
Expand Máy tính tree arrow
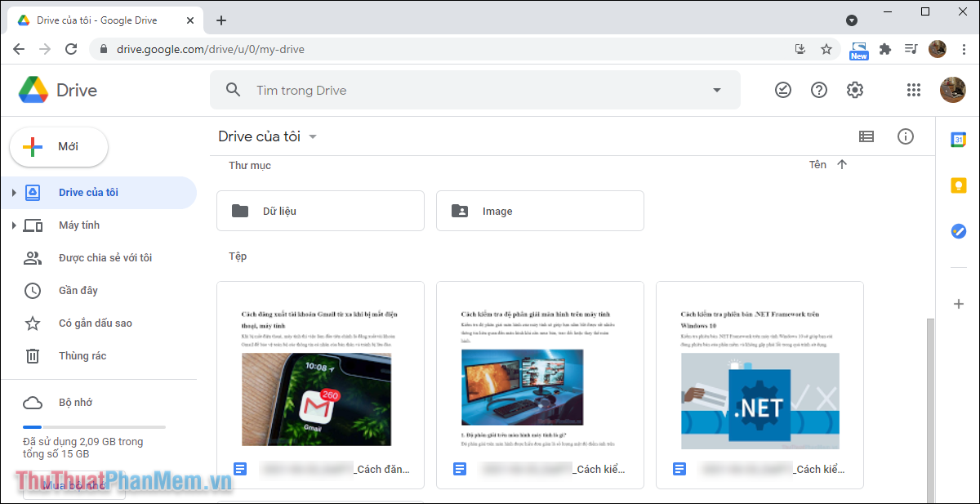tap(14, 225)
